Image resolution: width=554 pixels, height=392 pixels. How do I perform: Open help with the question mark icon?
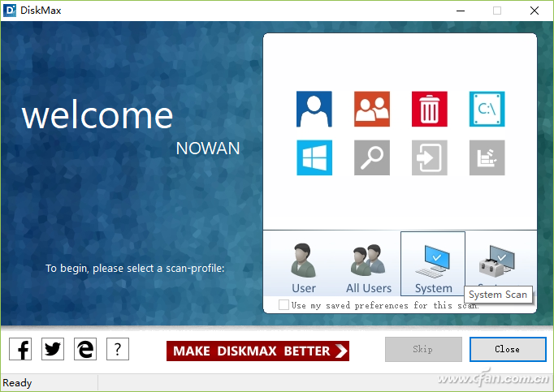(118, 350)
